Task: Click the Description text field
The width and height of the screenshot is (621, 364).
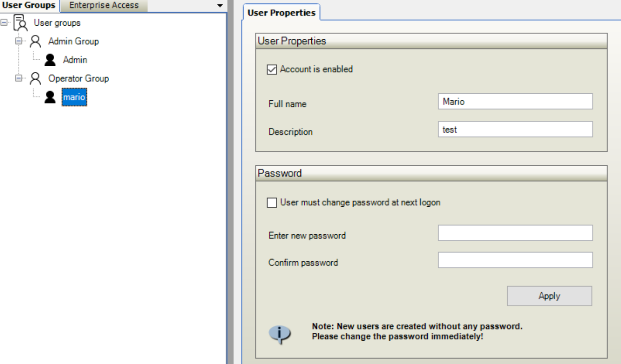Action: pos(515,130)
